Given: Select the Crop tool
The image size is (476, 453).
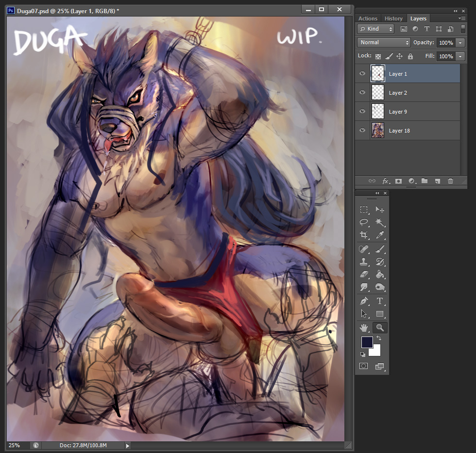Looking at the screenshot, I should [x=364, y=235].
